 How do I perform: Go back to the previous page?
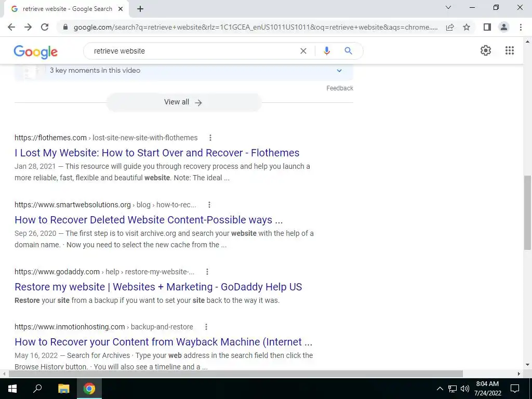click(x=11, y=27)
